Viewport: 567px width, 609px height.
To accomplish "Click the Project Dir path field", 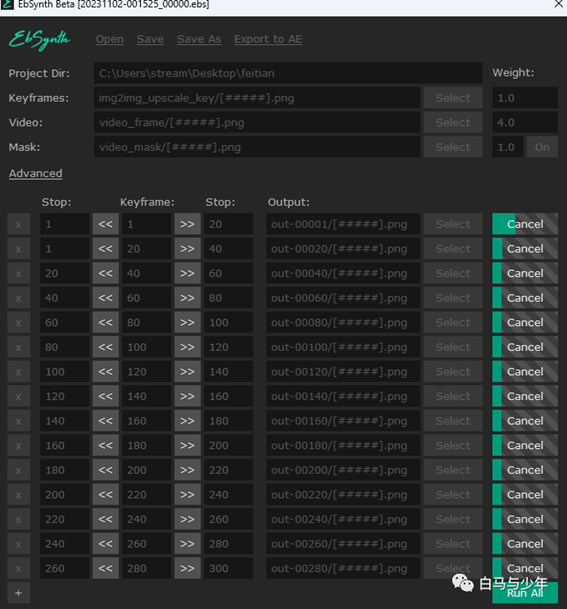I will coord(288,73).
